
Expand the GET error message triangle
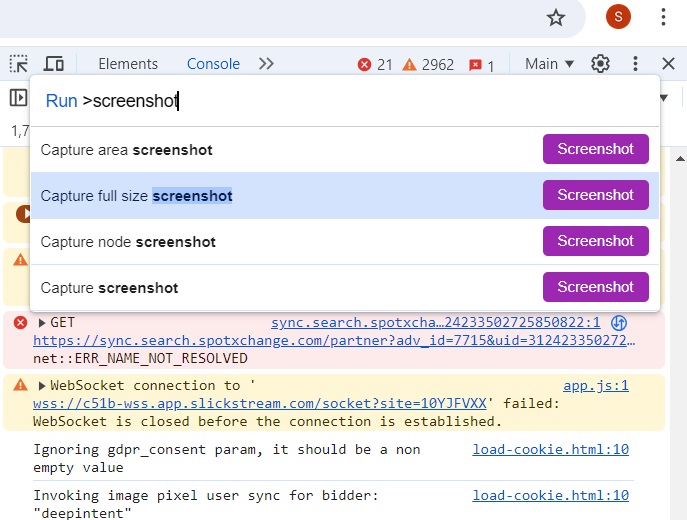pos(42,323)
